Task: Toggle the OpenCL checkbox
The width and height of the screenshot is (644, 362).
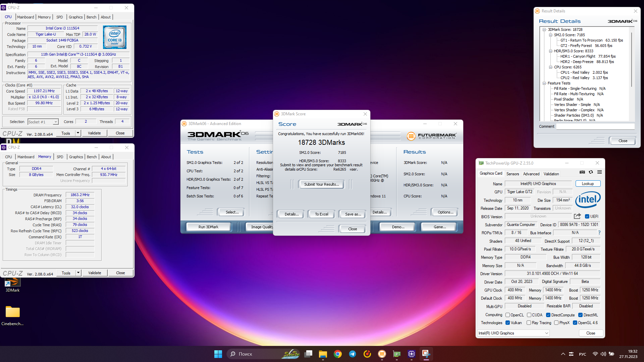Action: tap(508, 315)
